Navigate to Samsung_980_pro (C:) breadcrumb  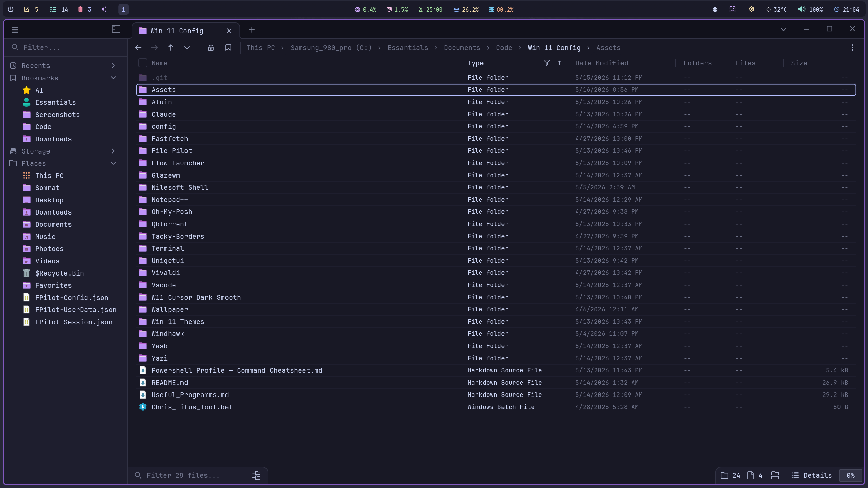click(x=331, y=48)
